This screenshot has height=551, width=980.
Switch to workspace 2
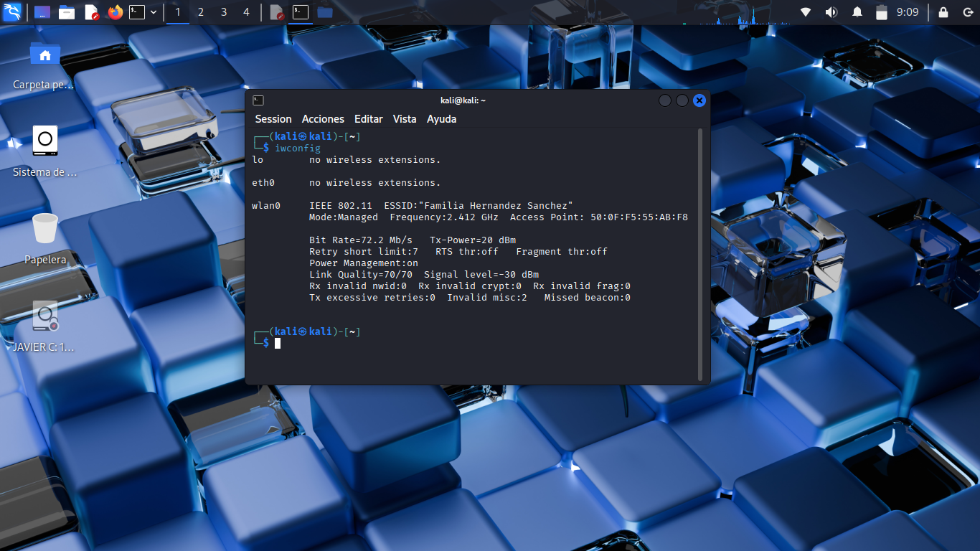201,12
